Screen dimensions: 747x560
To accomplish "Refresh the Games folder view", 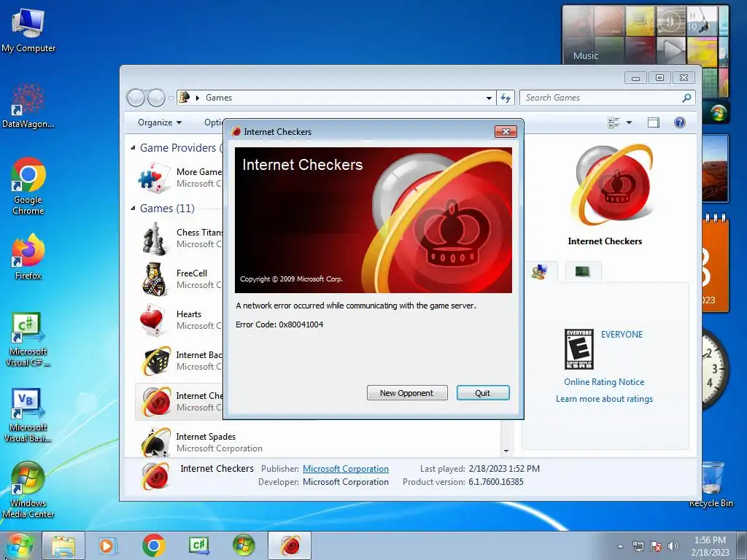I will [505, 98].
